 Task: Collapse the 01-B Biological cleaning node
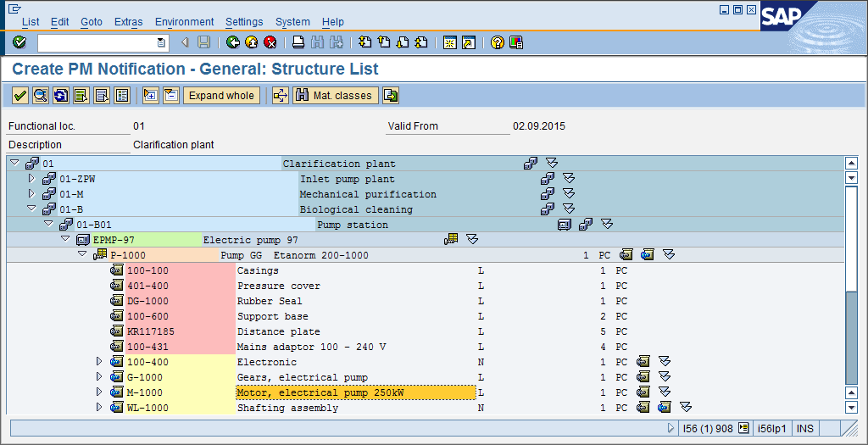[x=31, y=209]
